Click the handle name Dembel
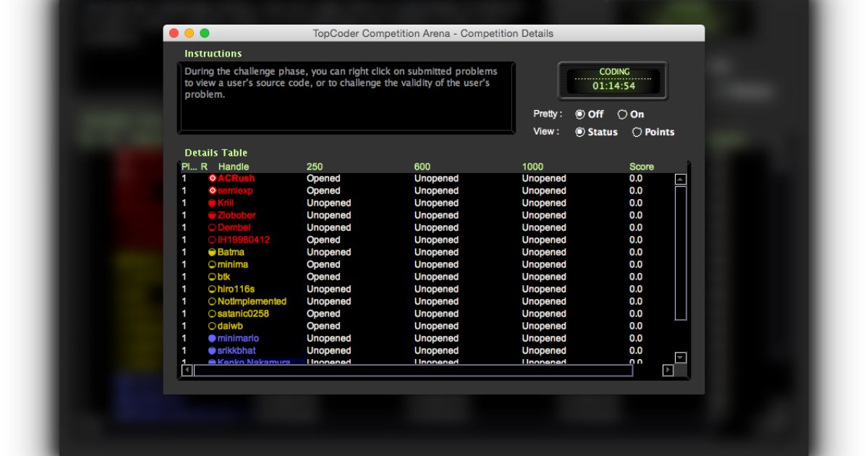Viewport: 868px width, 456px height. 234,227
